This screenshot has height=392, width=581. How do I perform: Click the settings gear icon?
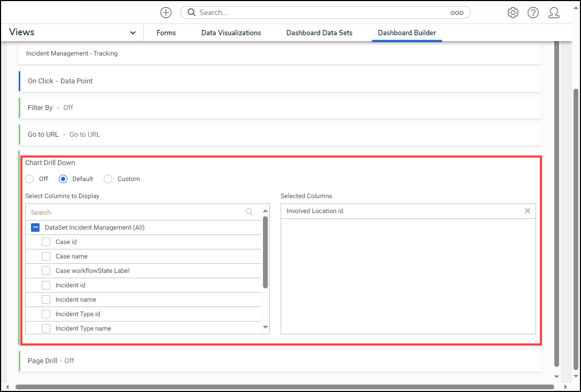[513, 13]
